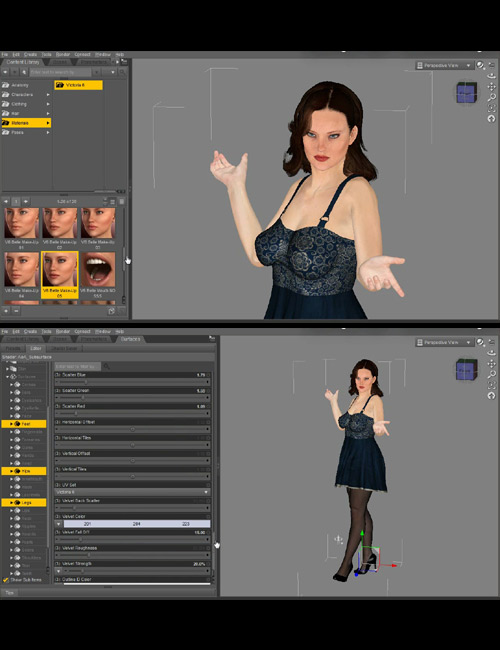
Task: Open the Victoria 6 folder
Action: 78,85
